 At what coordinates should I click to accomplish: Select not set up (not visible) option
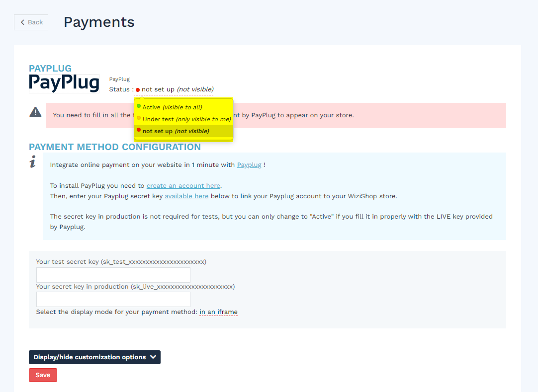[x=183, y=131]
